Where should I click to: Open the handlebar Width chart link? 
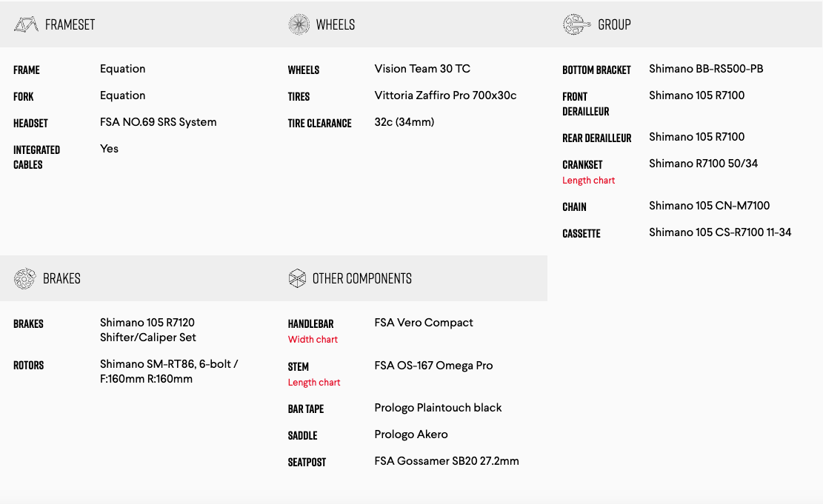pos(313,340)
